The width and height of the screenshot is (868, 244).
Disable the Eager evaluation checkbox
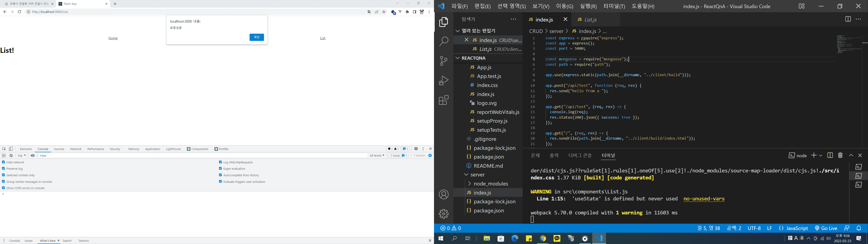(x=220, y=169)
